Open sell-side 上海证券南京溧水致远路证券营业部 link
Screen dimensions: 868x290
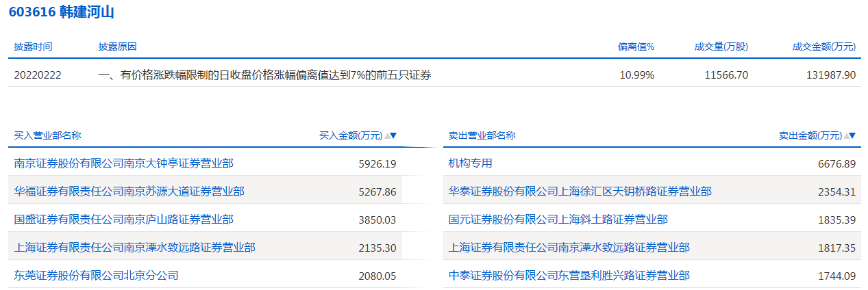(569, 248)
